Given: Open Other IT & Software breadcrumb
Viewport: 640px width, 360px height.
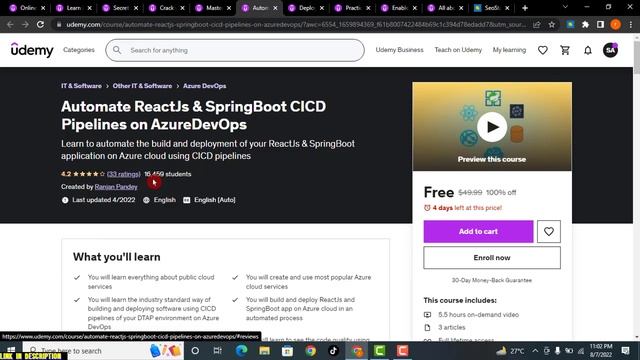Looking at the screenshot, I should 142,86.
